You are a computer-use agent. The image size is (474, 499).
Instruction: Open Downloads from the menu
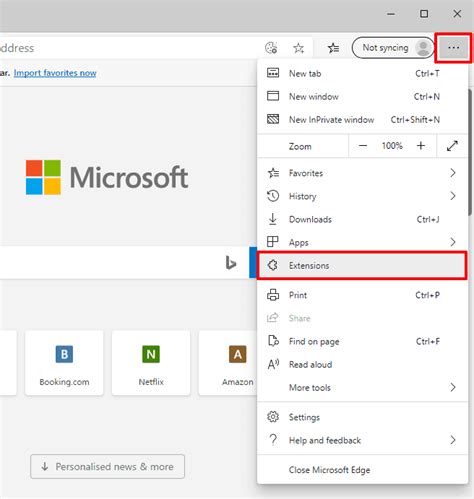pyautogui.click(x=363, y=219)
